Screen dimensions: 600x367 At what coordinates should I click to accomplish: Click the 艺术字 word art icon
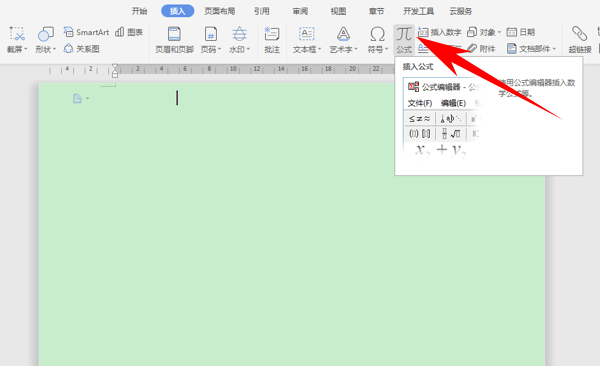pyautogui.click(x=343, y=34)
